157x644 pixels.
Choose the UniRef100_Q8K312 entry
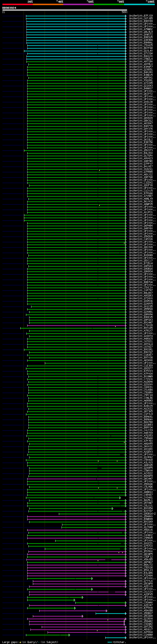(141, 121)
